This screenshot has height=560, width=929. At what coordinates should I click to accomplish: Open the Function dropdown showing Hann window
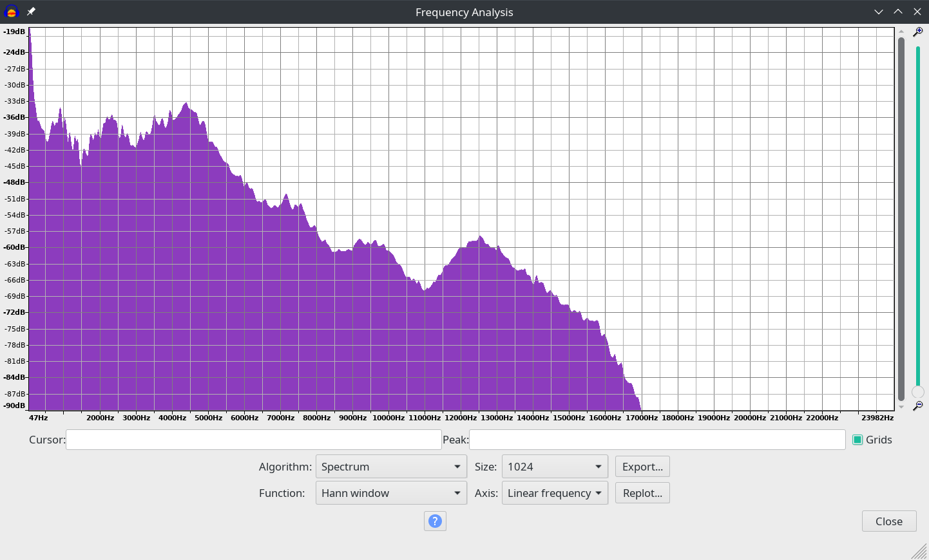pyautogui.click(x=391, y=493)
